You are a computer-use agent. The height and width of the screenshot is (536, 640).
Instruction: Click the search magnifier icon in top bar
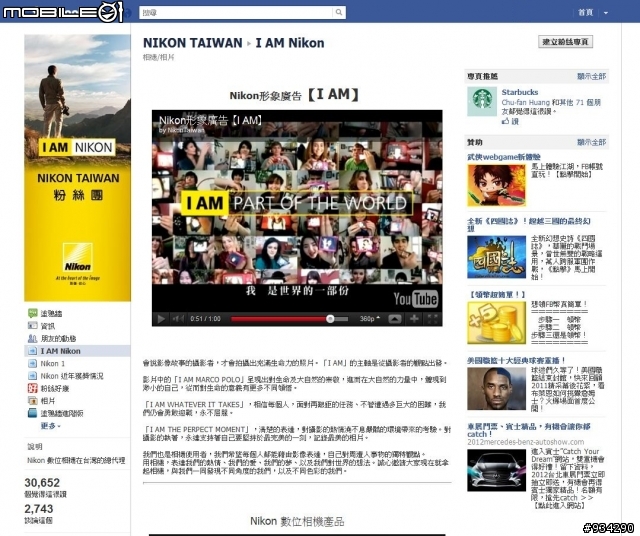pos(339,13)
